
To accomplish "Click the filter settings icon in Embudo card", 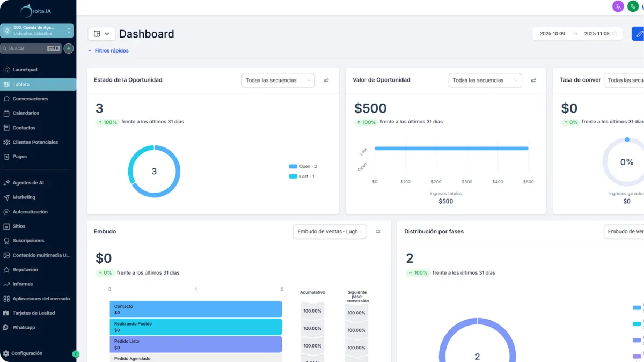I will coord(378,232).
